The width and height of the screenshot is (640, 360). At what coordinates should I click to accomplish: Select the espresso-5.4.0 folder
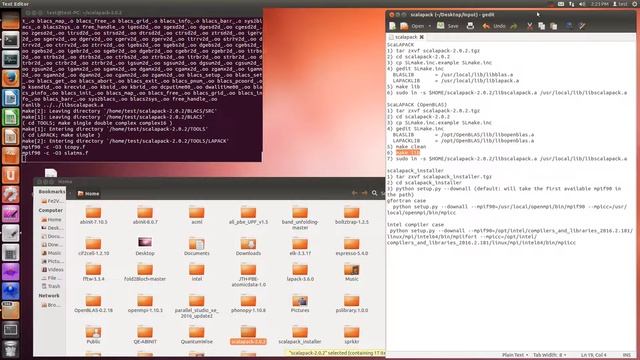pos(351,247)
